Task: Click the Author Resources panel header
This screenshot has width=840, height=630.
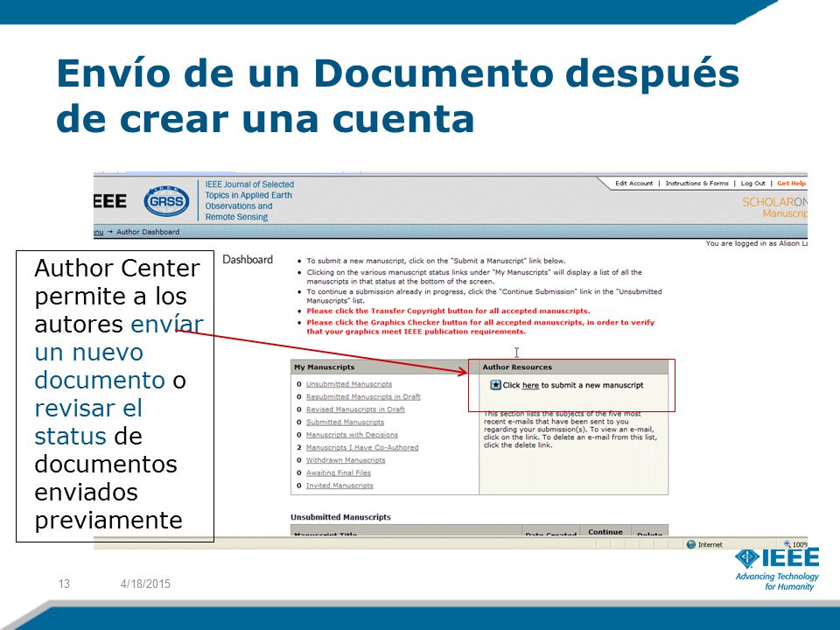Action: click(574, 367)
